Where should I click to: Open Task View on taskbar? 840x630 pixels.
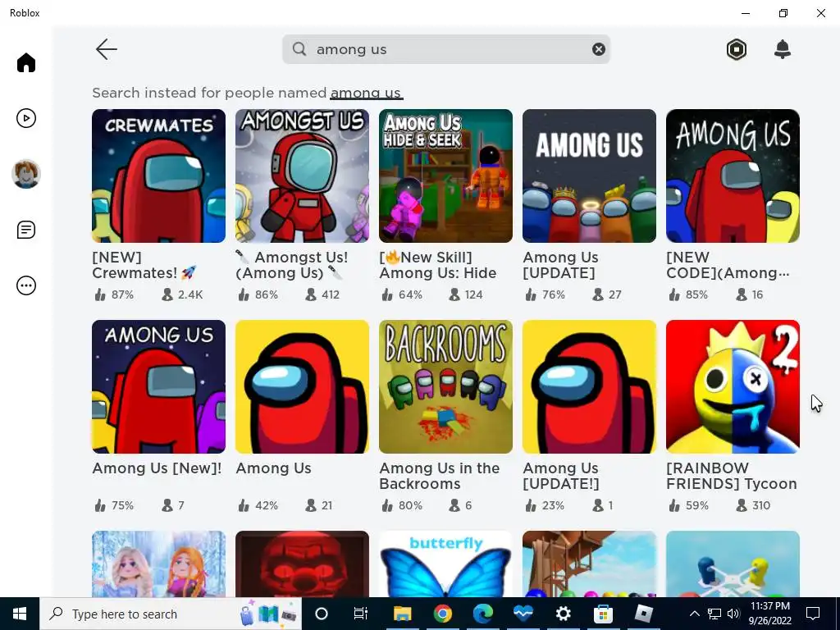[x=361, y=614]
